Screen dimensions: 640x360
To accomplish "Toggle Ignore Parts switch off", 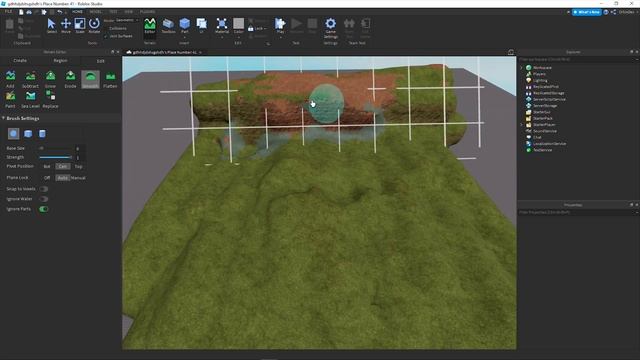I will point(43,209).
